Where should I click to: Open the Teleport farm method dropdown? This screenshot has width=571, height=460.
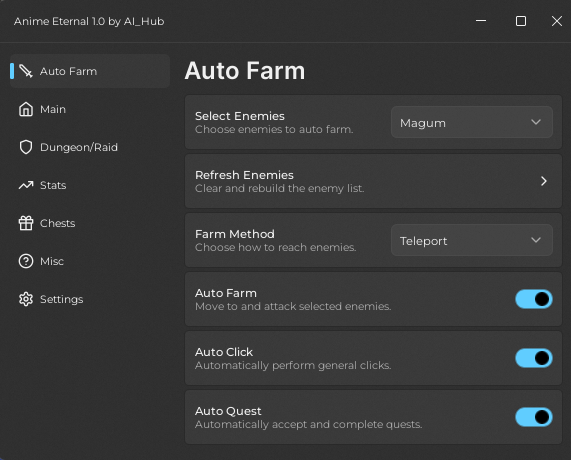472,240
